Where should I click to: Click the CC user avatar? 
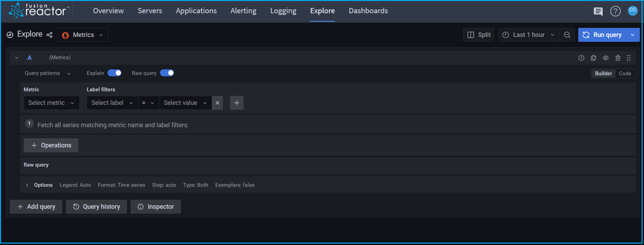tap(633, 10)
